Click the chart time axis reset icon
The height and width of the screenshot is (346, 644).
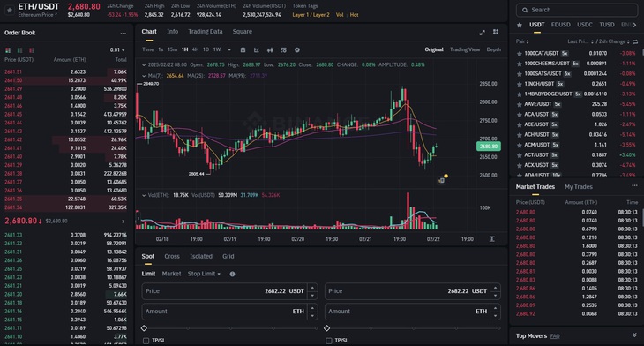click(x=491, y=238)
